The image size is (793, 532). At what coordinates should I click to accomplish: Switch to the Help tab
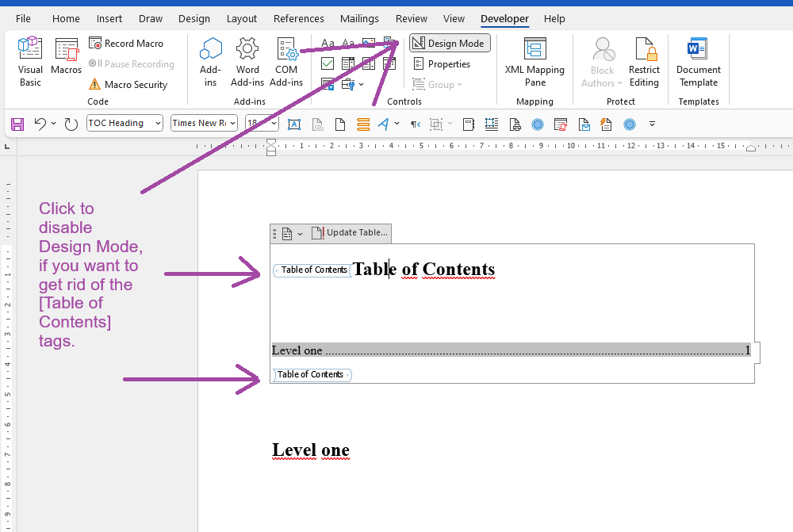click(x=555, y=19)
